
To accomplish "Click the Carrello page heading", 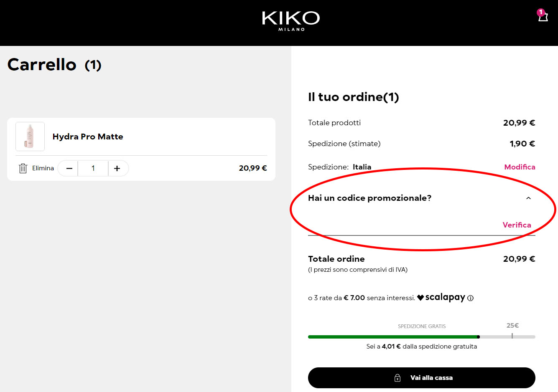I will coord(42,65).
